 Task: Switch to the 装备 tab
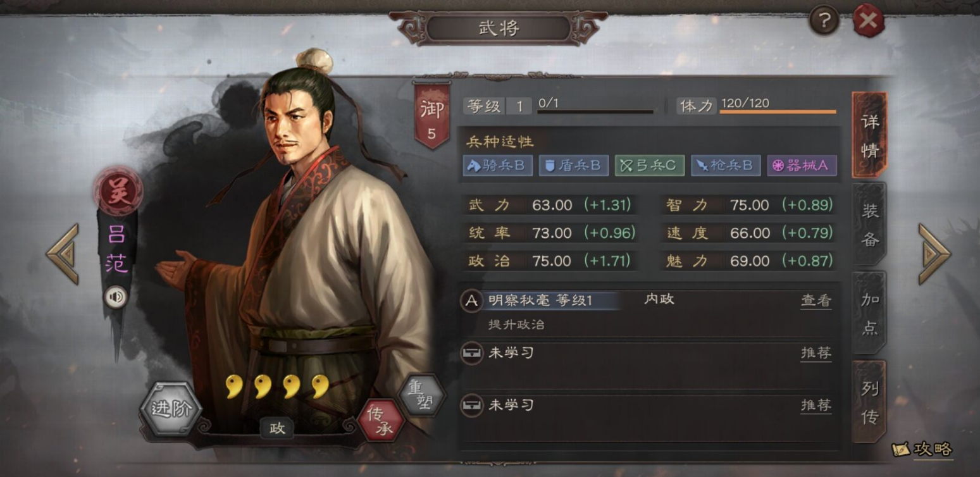869,223
